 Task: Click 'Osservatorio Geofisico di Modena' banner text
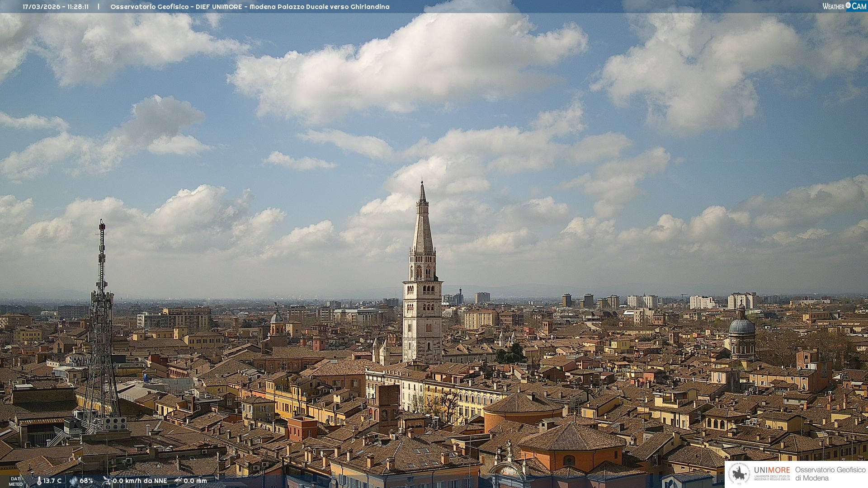830,474
